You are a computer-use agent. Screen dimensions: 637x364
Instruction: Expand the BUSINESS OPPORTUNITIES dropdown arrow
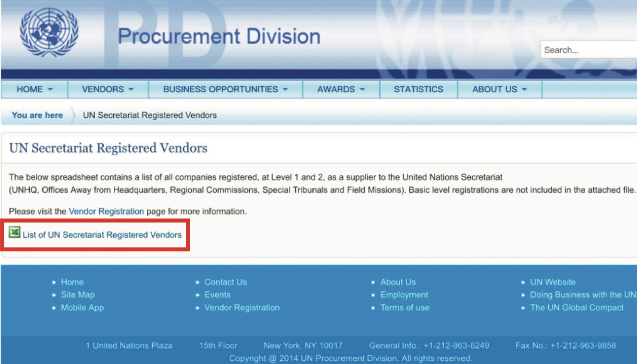285,89
